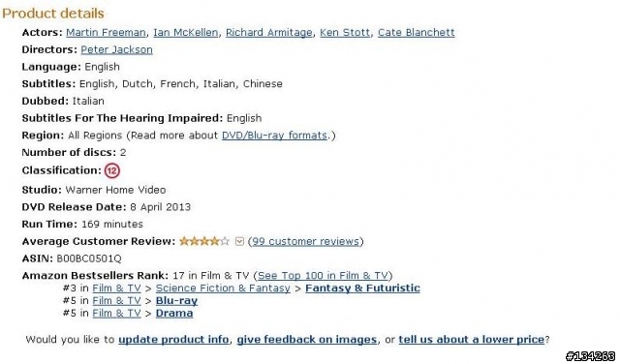Click the star rating graphic

point(204,241)
